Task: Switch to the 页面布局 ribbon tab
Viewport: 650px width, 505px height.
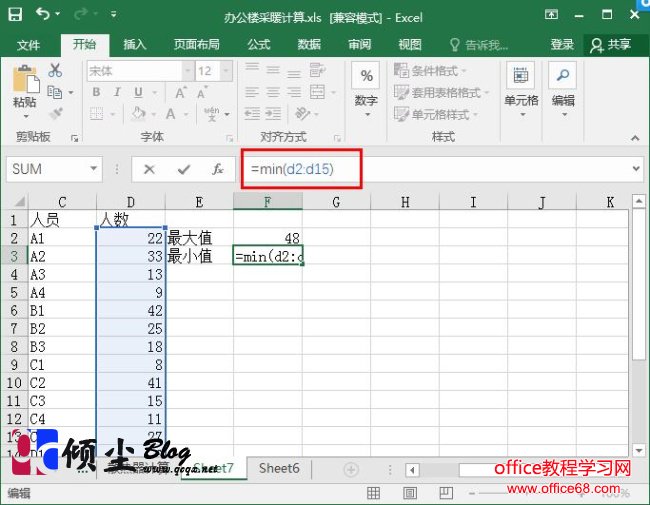Action: click(196, 44)
